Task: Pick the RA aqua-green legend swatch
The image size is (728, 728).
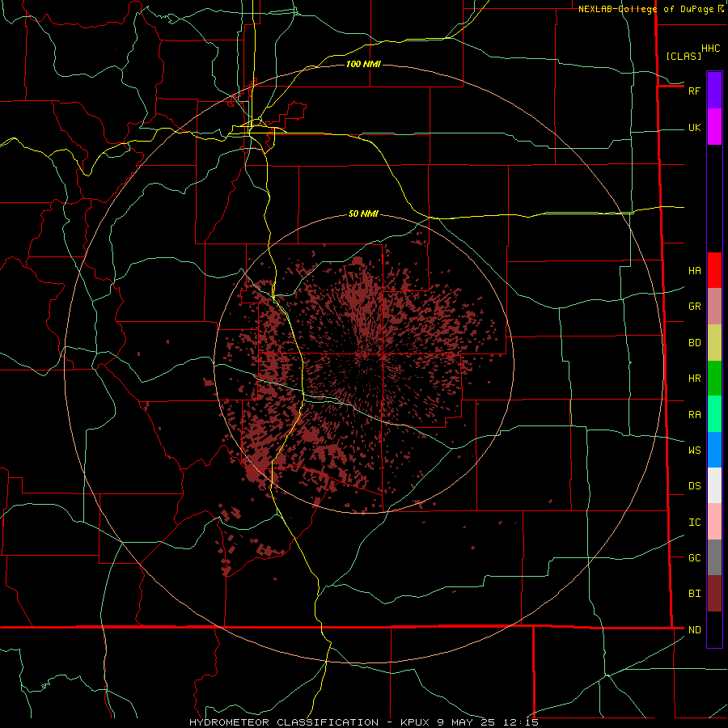Action: tap(714, 414)
